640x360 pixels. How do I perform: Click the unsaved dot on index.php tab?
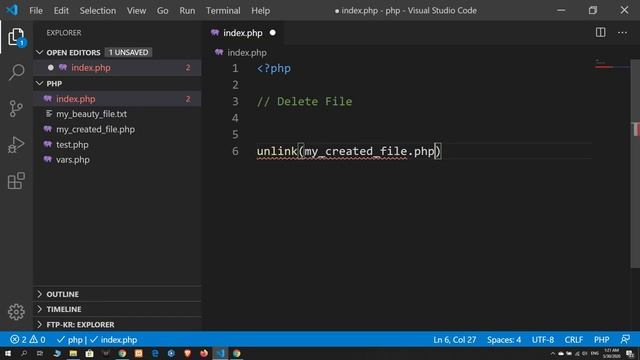(x=273, y=33)
